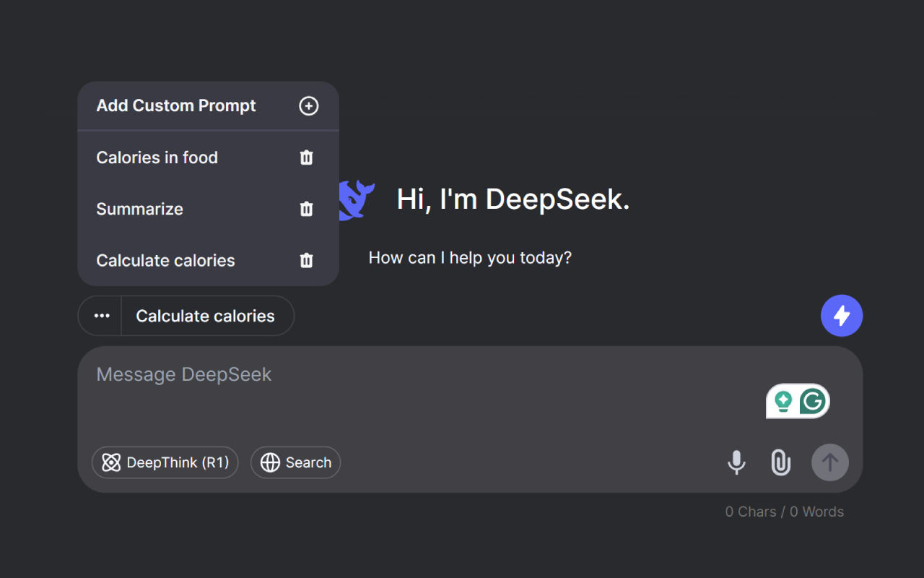Delete the Summarize prompt via its trash icon
The height and width of the screenshot is (578, 924).
tap(307, 209)
